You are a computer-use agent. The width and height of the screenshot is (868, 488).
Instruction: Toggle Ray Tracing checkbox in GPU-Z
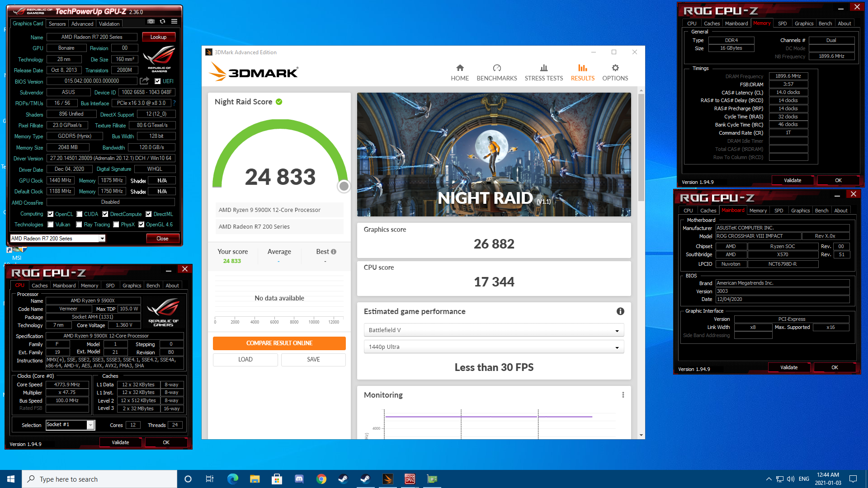(79, 225)
